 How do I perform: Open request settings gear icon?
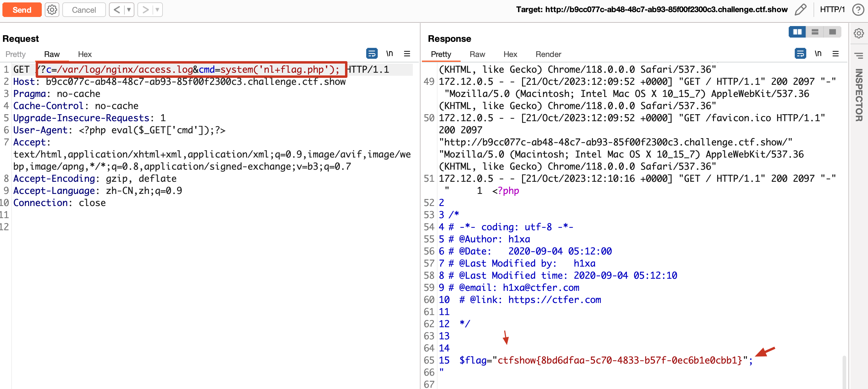point(52,10)
